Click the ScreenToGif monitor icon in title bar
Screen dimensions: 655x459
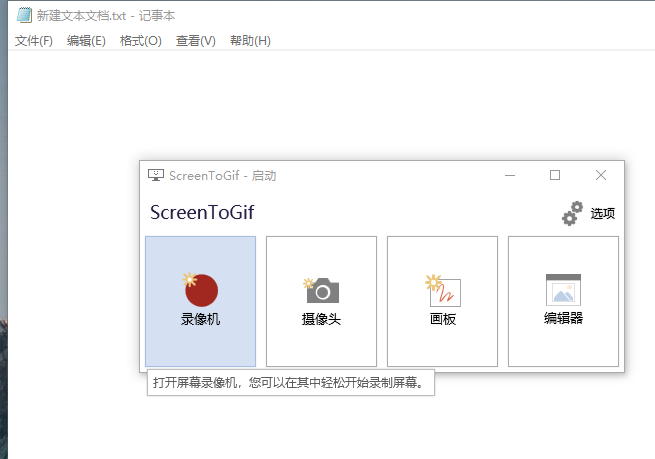click(x=156, y=175)
